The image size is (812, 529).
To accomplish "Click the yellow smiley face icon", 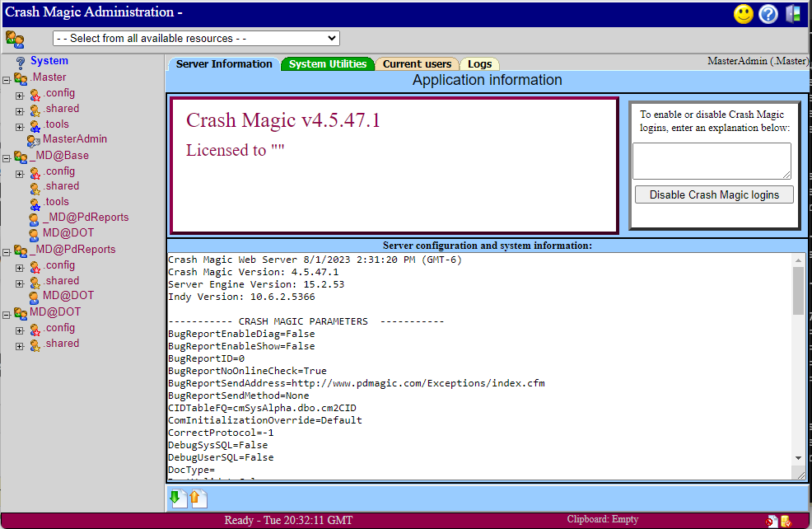I will (744, 14).
